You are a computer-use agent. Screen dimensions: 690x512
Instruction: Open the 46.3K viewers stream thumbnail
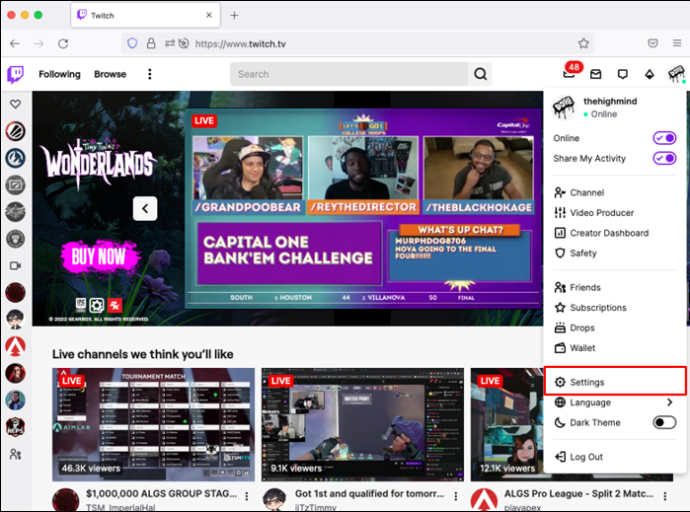[153, 424]
